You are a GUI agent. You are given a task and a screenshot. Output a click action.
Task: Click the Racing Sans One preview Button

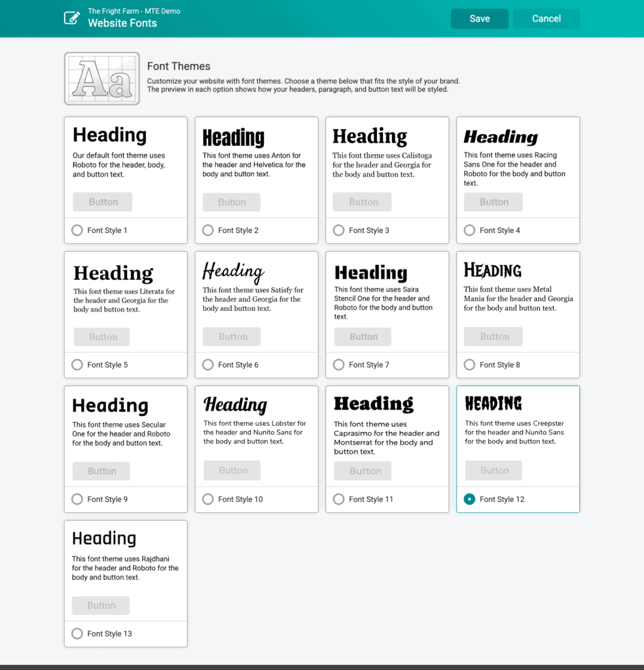[x=493, y=202]
